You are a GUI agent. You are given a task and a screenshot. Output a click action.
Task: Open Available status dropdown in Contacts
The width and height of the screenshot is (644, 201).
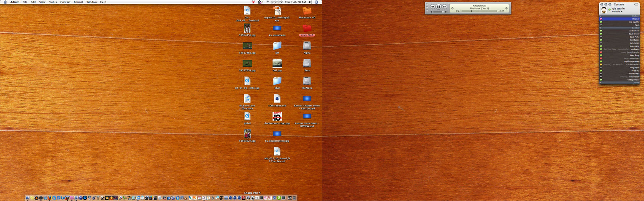click(617, 11)
